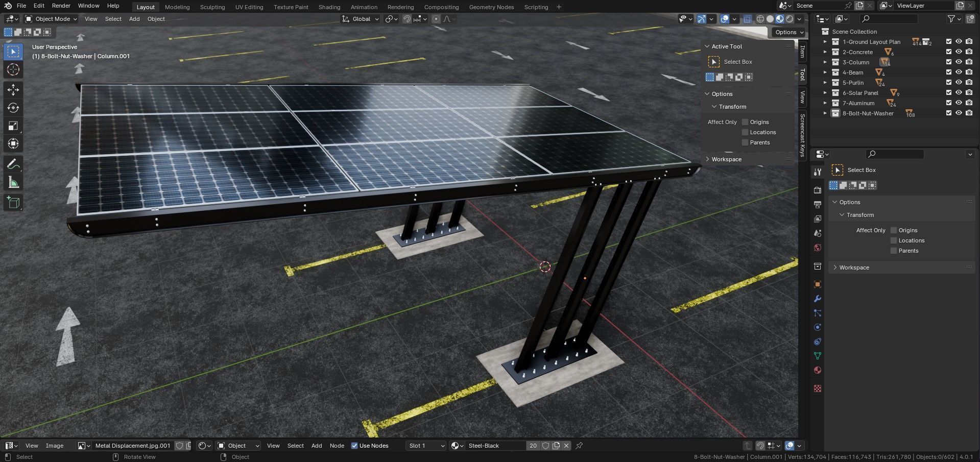Activate the Select Box tool in the toolbar

tap(13, 52)
